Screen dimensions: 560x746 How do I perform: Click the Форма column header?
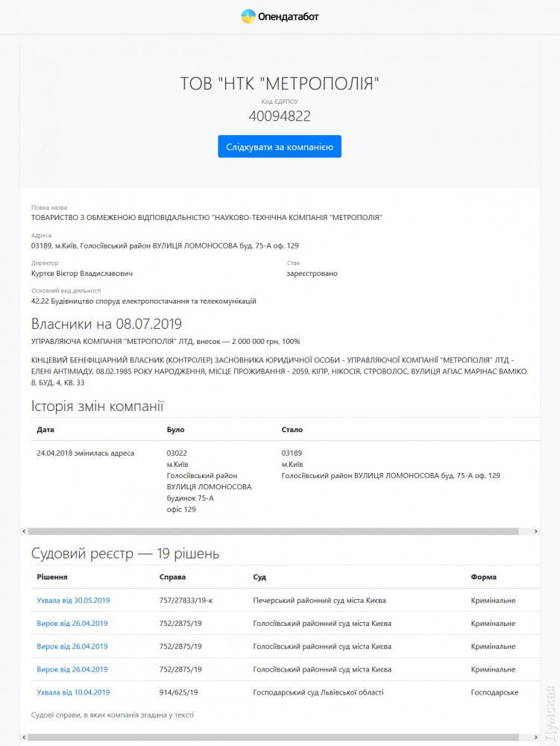483,577
